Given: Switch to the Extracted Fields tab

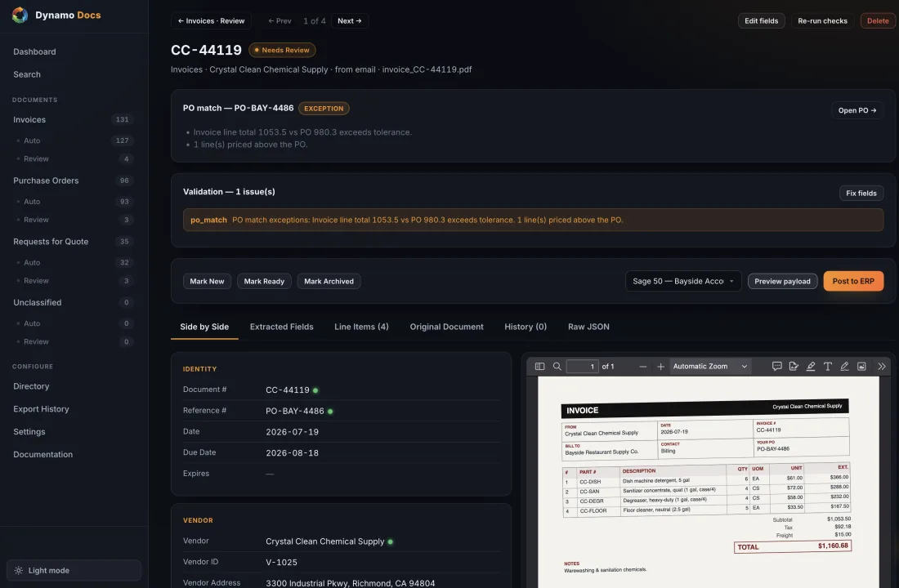Looking at the screenshot, I should click(x=281, y=327).
